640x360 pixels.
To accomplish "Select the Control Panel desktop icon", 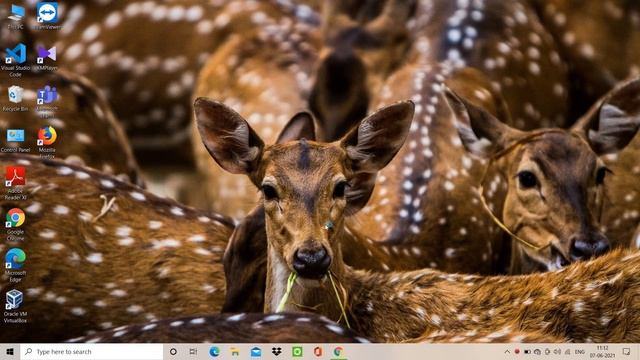I will (x=16, y=140).
